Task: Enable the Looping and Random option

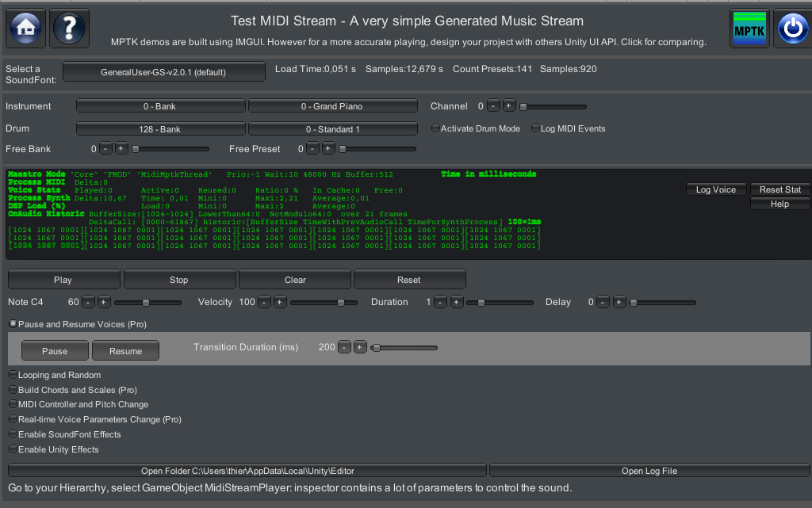Action: pos(13,375)
